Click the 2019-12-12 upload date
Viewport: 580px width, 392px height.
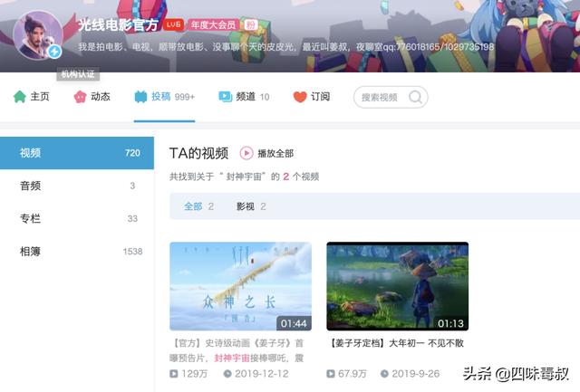(262, 374)
